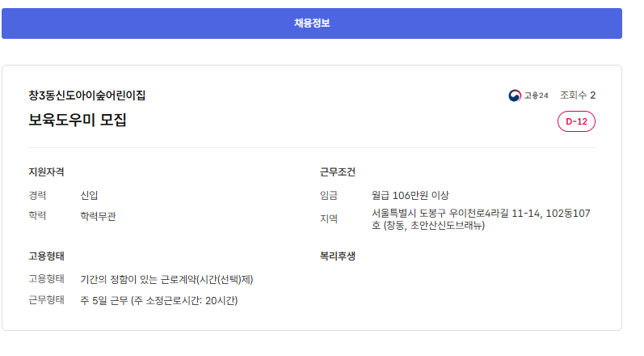Open the 창3동신도아이숲어린이집 company name link

tap(87, 95)
